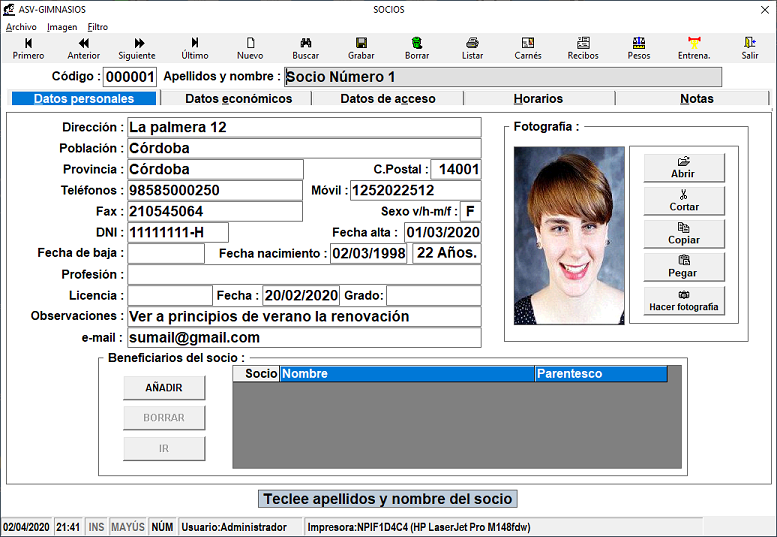Click the empty Fecha de baja field
This screenshot has height=537, width=777.
pyautogui.click(x=166, y=254)
